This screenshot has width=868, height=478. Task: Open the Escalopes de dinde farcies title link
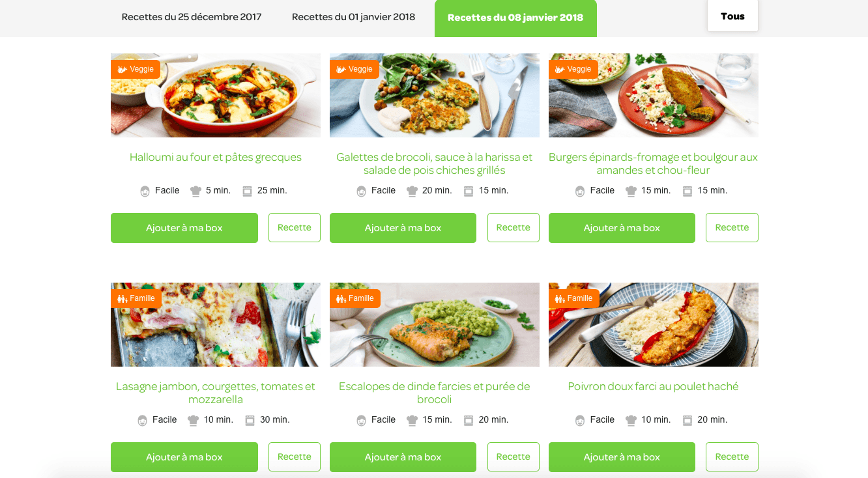tap(435, 393)
